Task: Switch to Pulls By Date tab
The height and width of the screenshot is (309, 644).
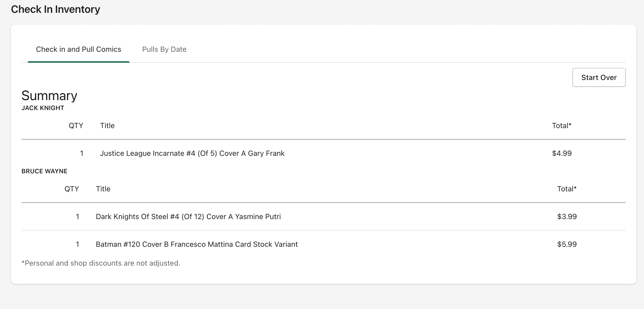Action: coord(164,49)
